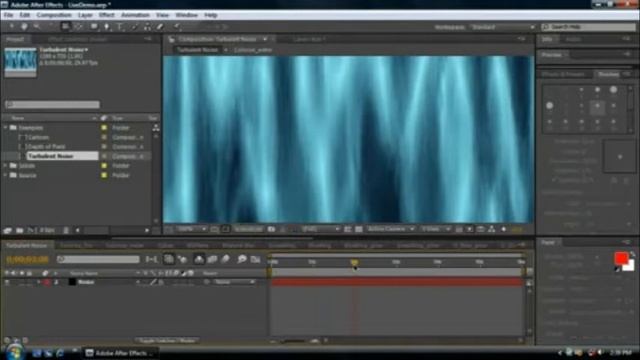Toggle Draft 3D in the timeline
Screen dimensions: 640x360
[x=182, y=259]
